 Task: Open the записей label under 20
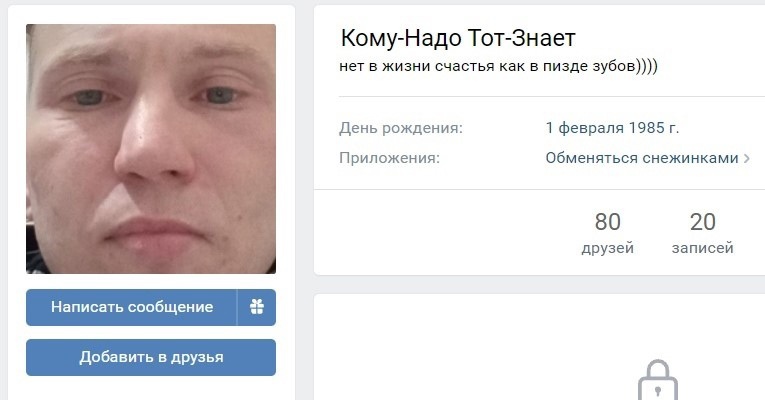click(703, 248)
